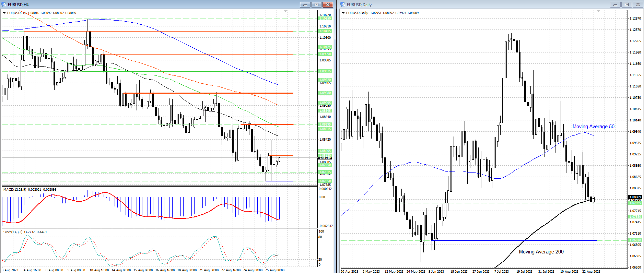Click the Moving Average 50 text label
Image resolution: width=644 pixels, height=273 pixels.
click(x=593, y=127)
